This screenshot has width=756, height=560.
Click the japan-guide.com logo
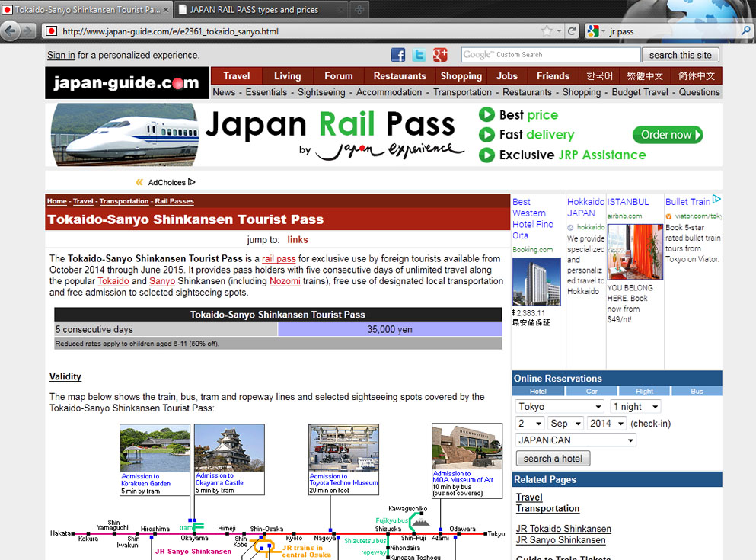127,82
